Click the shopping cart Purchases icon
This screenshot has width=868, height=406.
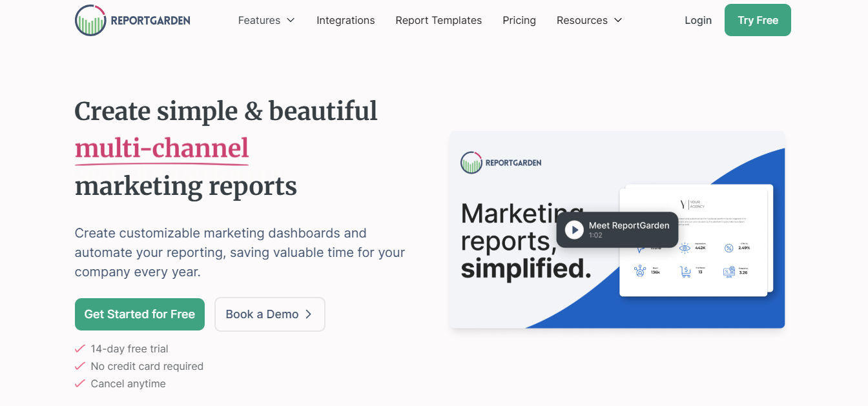685,272
